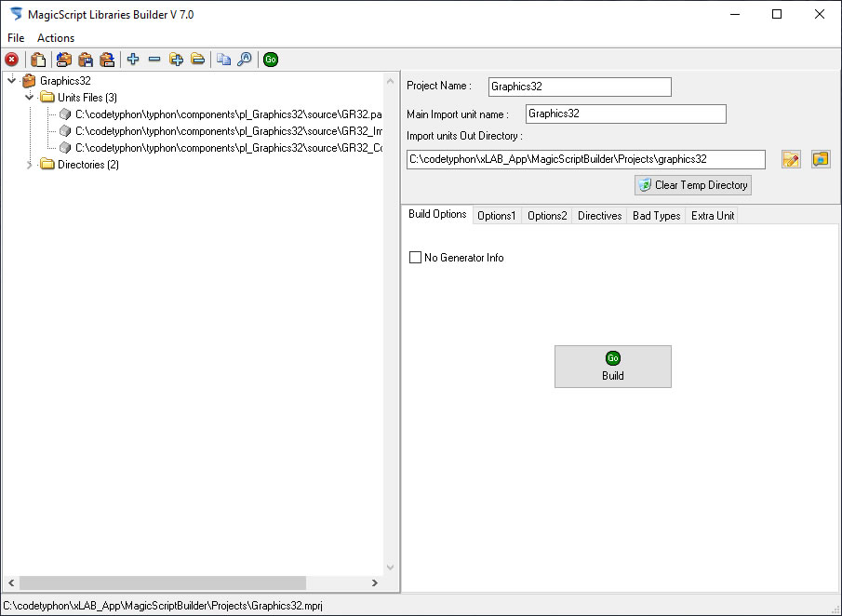This screenshot has width=842, height=616.
Task: Maximize the MagicScript Builder window
Action: click(777, 15)
